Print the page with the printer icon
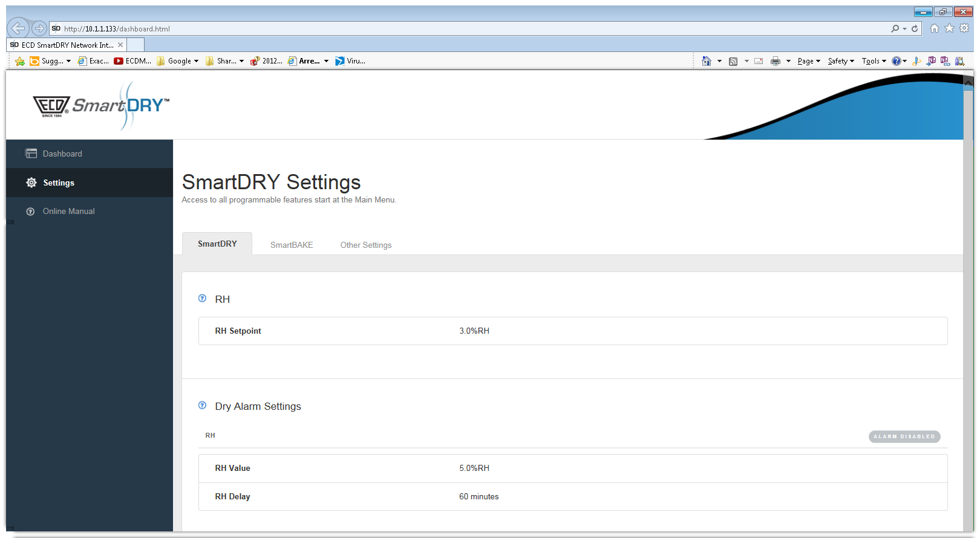Screen dimensions: 980x538 pyautogui.click(x=776, y=61)
